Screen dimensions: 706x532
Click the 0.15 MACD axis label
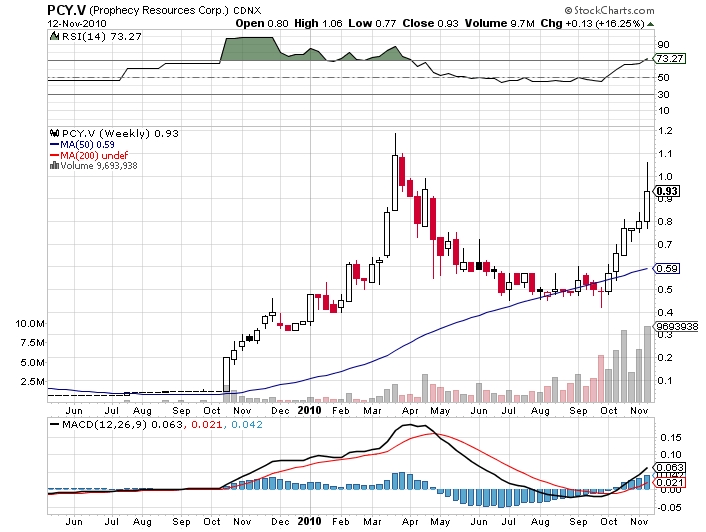coord(671,437)
